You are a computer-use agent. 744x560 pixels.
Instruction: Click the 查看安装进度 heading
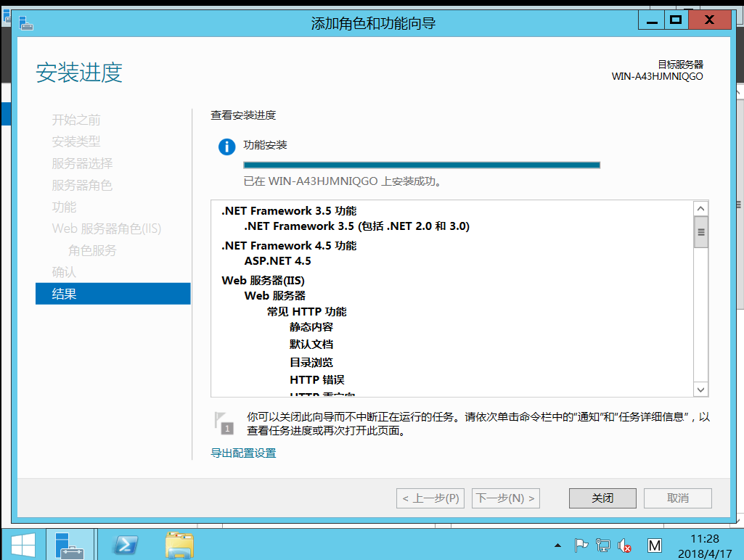243,115
